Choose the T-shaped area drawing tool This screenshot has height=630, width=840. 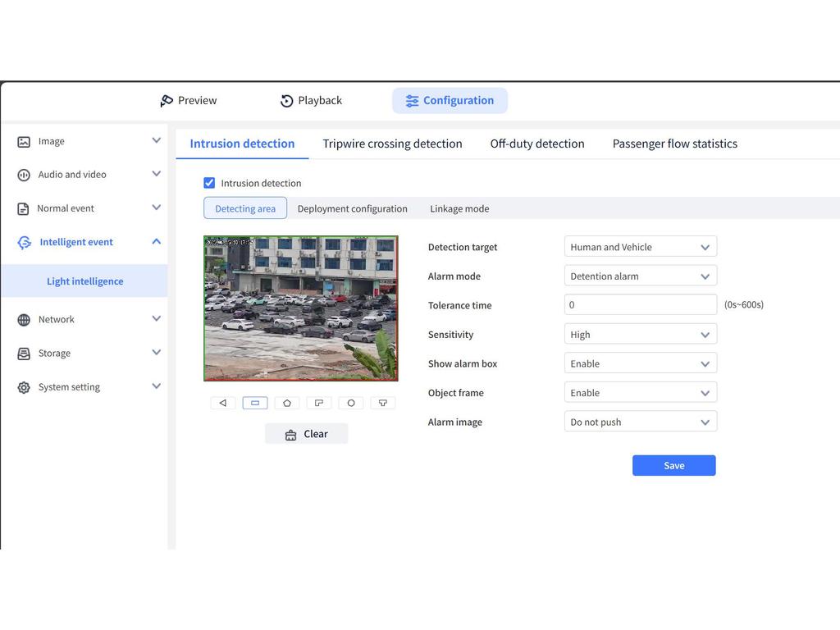click(x=383, y=403)
